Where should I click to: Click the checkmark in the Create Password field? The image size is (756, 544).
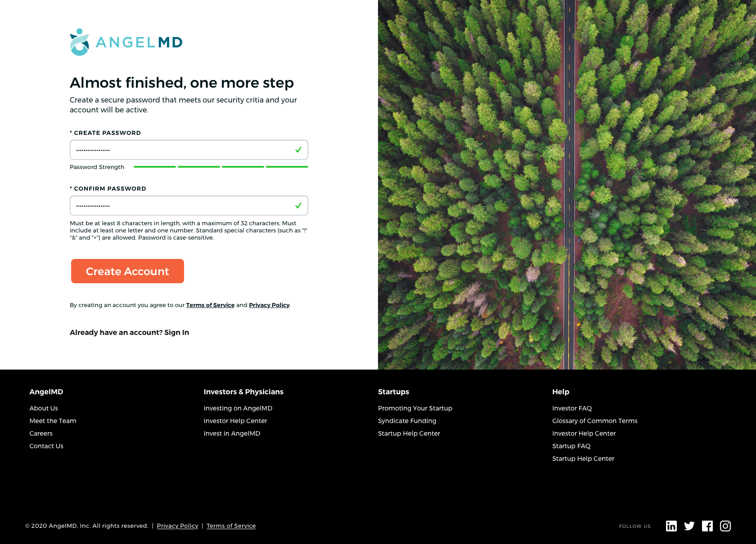pyautogui.click(x=298, y=150)
